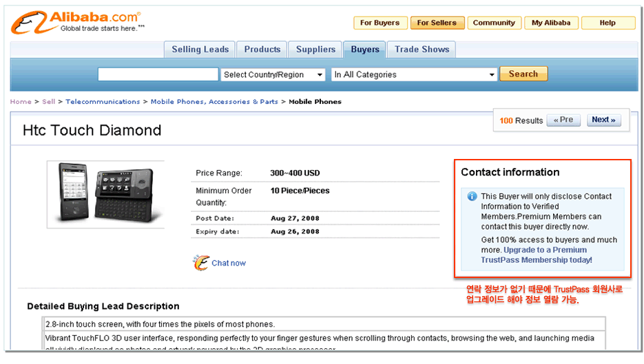This screenshot has width=644, height=364.
Task: Click the Chat now link
Action: click(x=229, y=263)
